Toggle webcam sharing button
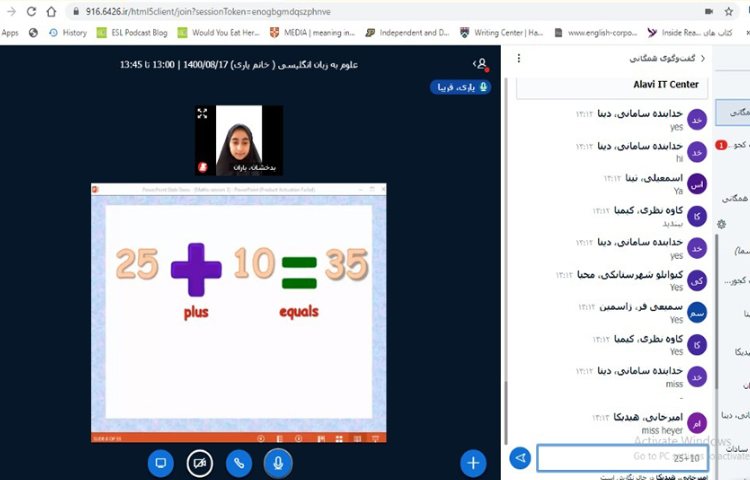Image resolution: width=750 pixels, height=480 pixels. 199,463
